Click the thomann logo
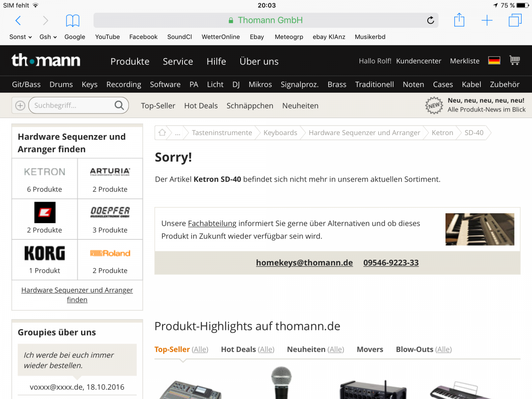 (x=46, y=60)
